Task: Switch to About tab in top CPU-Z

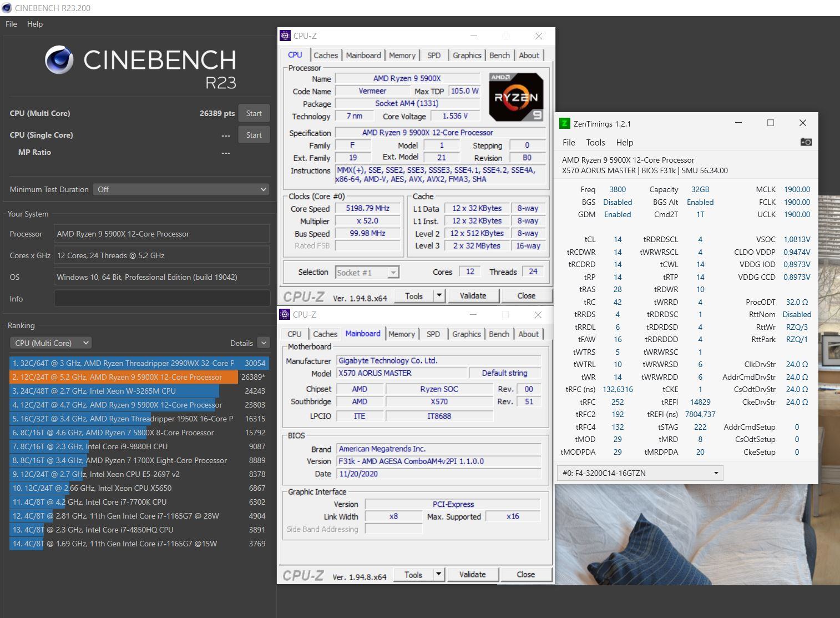Action: [529, 56]
